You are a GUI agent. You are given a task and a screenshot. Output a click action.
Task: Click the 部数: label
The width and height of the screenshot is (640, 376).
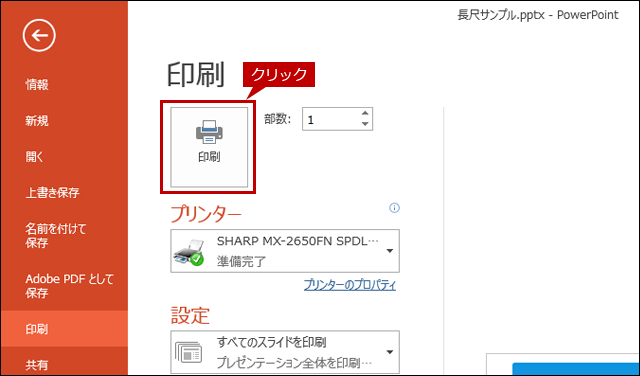[x=277, y=119]
